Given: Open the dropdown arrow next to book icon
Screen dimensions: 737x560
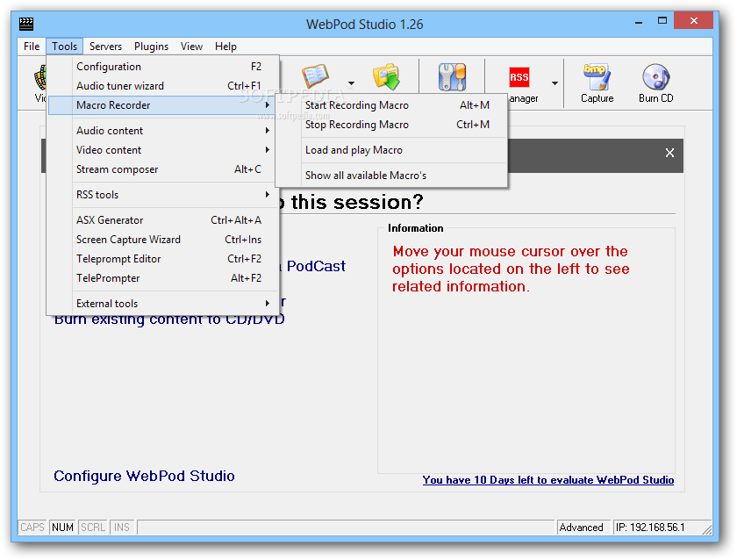Looking at the screenshot, I should point(351,83).
